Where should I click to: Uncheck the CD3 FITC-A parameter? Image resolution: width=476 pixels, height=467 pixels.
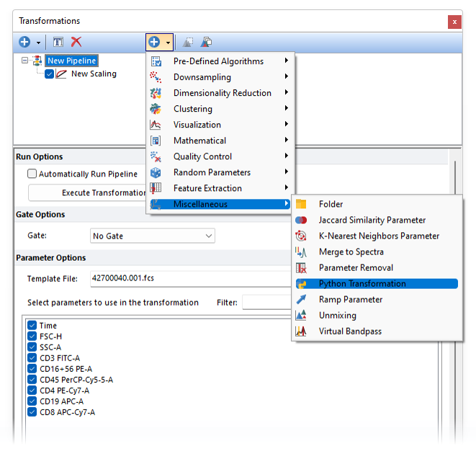pos(32,358)
